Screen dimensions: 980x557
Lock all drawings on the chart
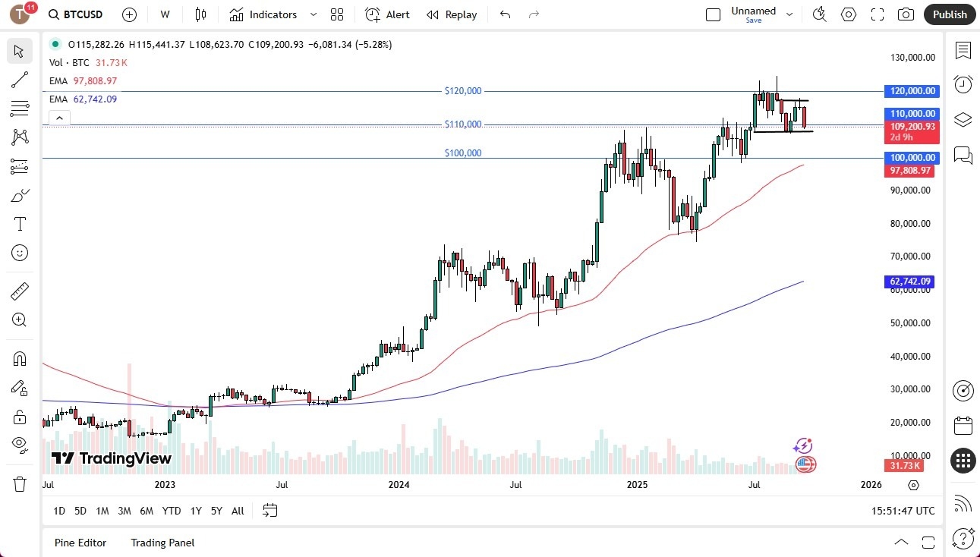tap(19, 417)
